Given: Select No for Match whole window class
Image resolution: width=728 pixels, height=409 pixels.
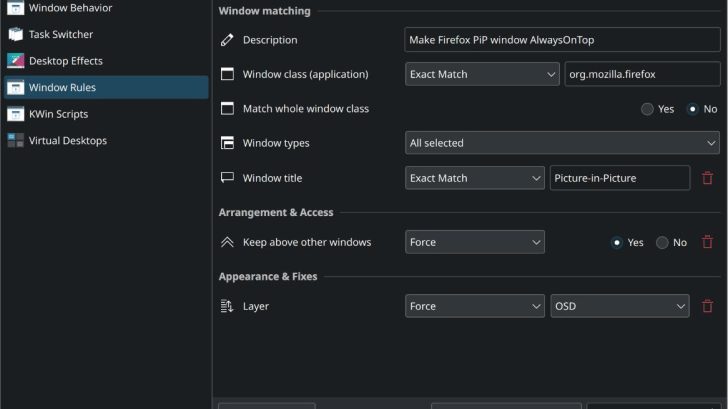Looking at the screenshot, I should click(x=693, y=109).
